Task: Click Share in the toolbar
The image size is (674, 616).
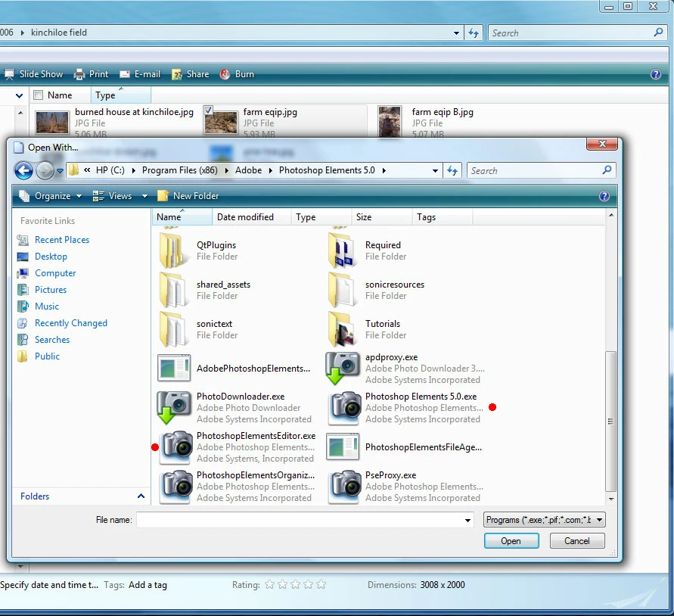Action: pos(190,74)
